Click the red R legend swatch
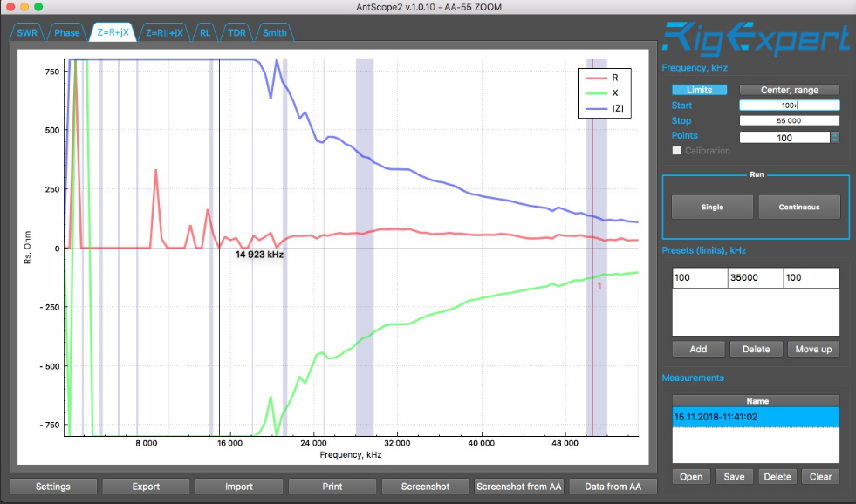The height and width of the screenshot is (504, 856). pos(596,78)
